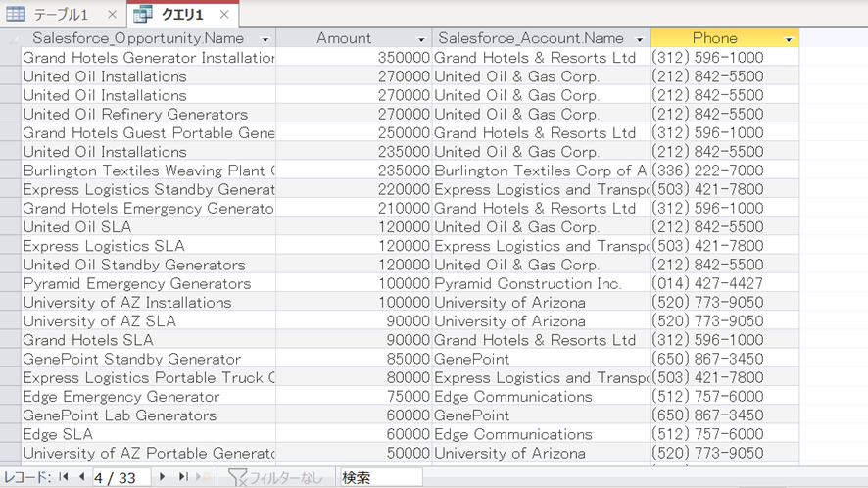
Task: Click account cell Edge Communications in Edge SLA row
Action: 541,434
